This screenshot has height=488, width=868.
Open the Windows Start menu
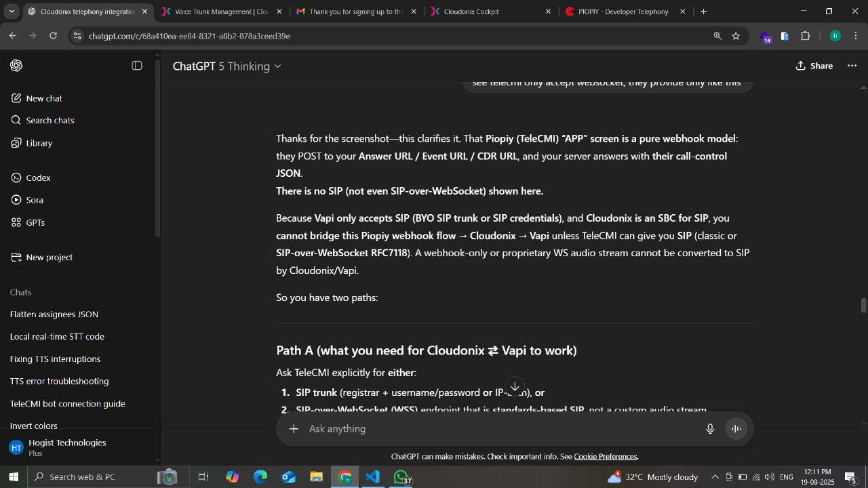[13, 477]
